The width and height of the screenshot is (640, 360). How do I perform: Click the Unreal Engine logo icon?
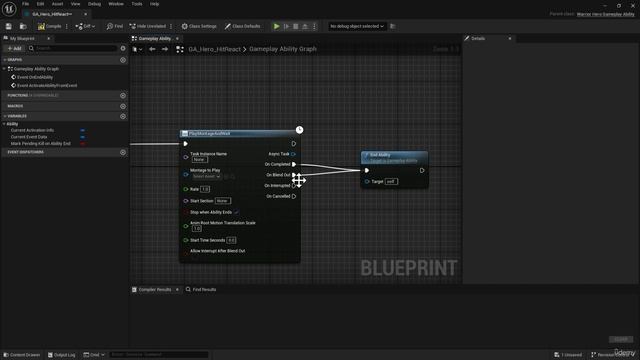[9, 9]
